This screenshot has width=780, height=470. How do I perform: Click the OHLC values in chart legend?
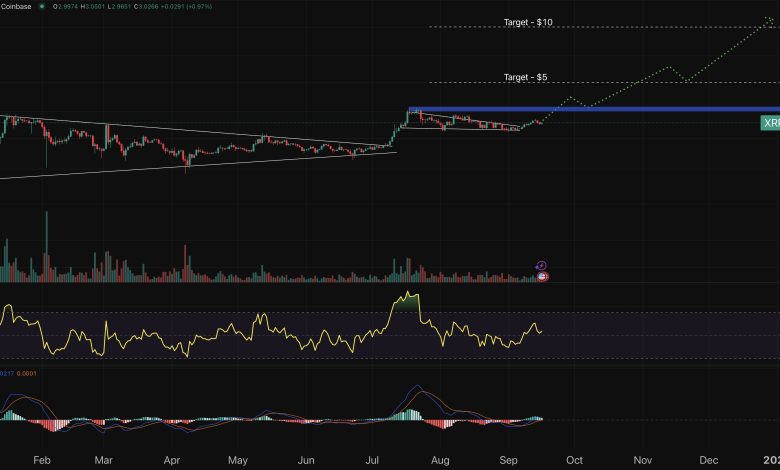click(x=140, y=7)
